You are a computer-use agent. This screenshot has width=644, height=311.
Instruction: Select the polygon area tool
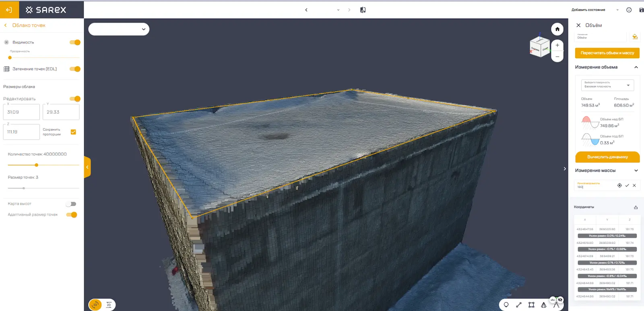[531, 305]
